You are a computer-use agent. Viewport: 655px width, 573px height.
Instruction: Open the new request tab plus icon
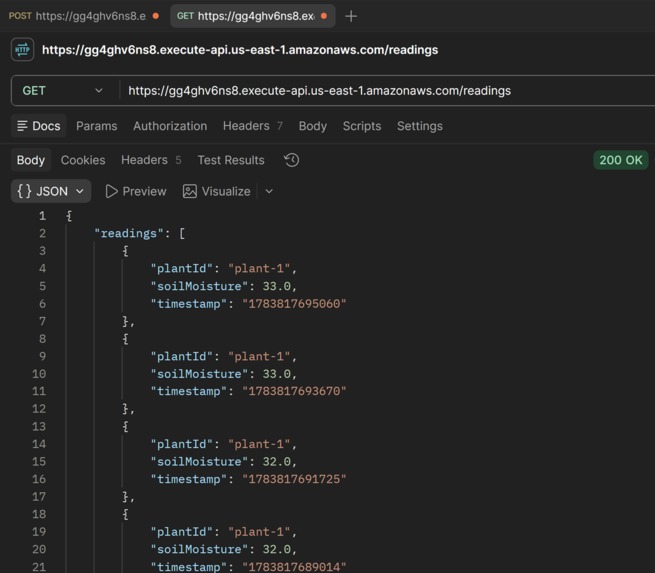[x=351, y=16]
